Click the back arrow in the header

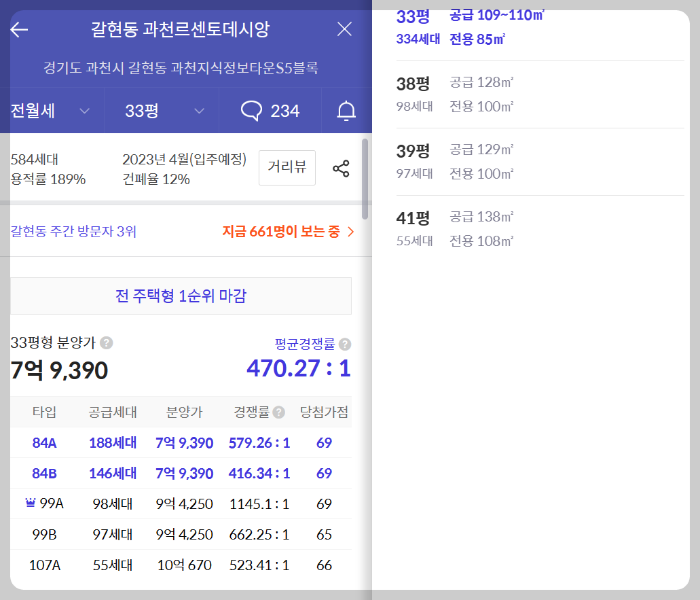pyautogui.click(x=18, y=29)
